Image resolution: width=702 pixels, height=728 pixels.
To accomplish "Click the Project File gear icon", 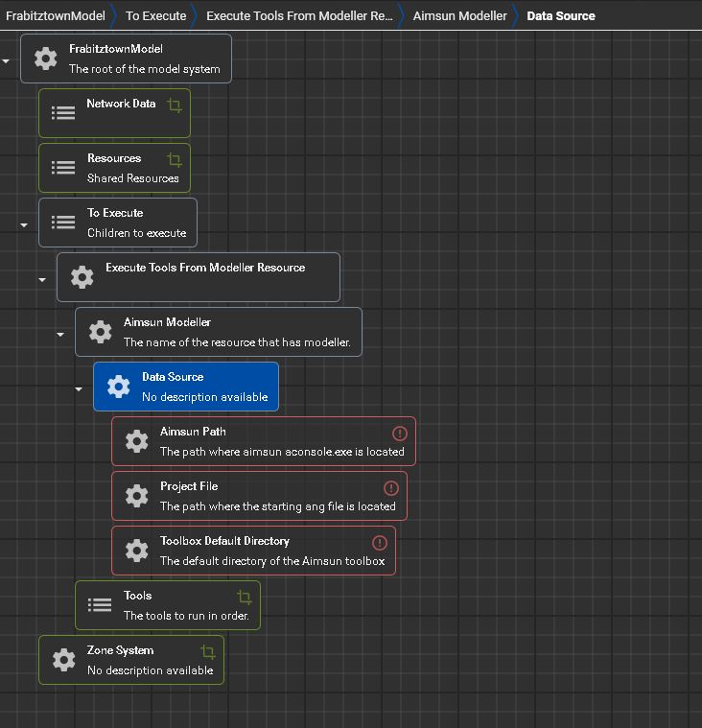I will (x=136, y=496).
